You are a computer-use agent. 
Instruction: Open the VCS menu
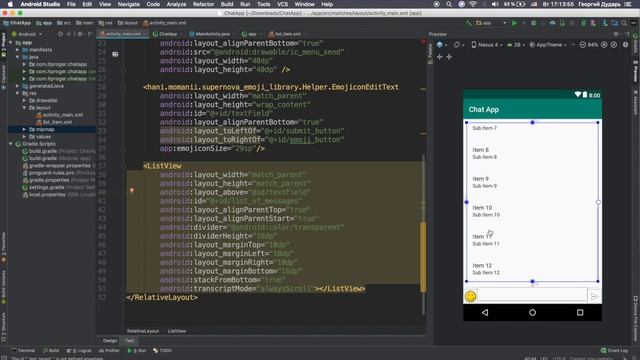tap(282, 4)
